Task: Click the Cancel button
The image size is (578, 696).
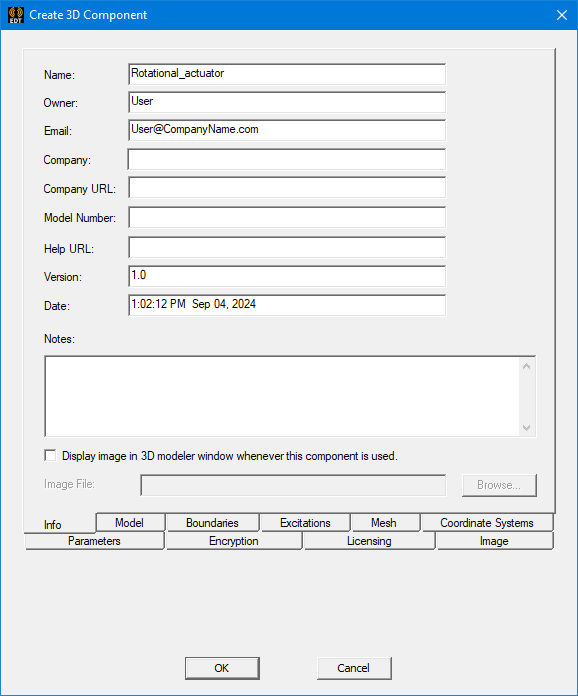Action: (354, 668)
